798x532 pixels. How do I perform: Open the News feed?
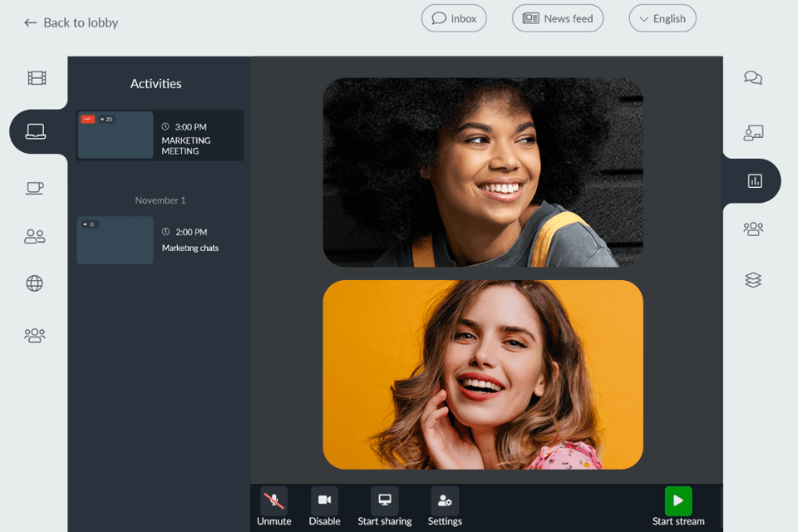pos(558,17)
